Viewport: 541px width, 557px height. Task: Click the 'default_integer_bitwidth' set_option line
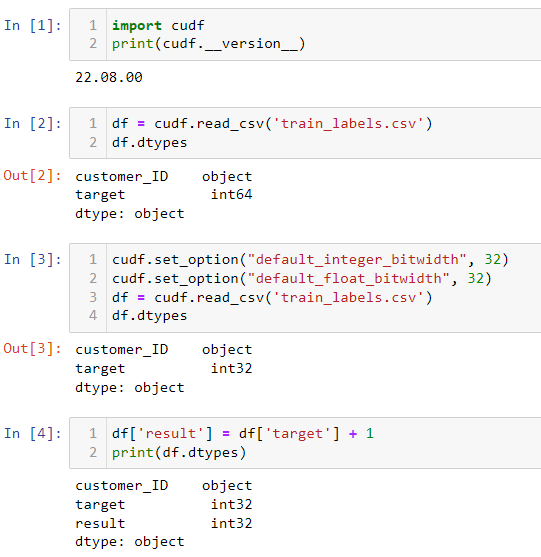(x=310, y=260)
